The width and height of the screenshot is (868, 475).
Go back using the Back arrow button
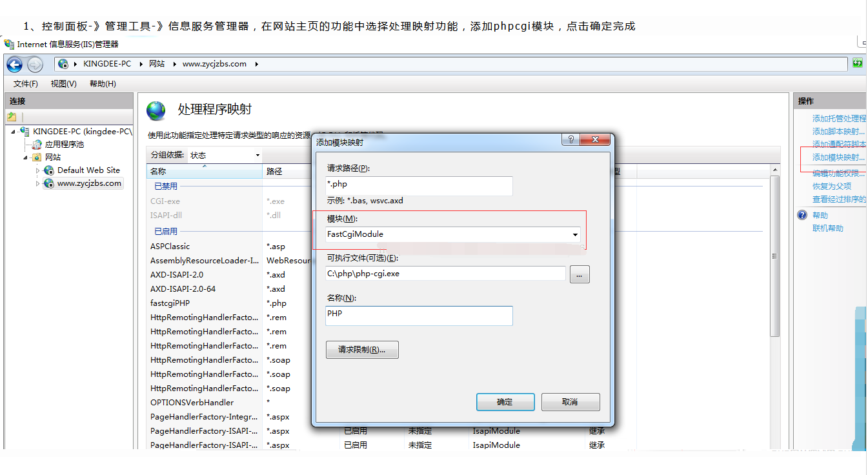[x=14, y=64]
